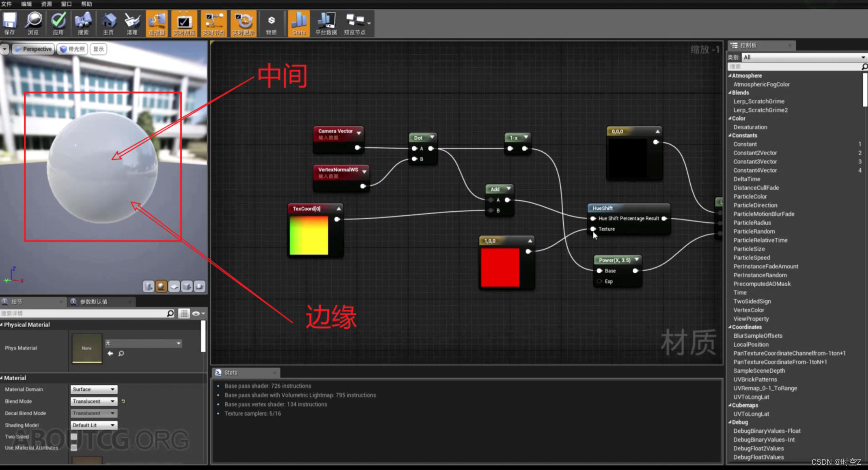This screenshot has width=868, height=470.
Task: Click the Show (显示) viewport button
Action: pyautogui.click(x=98, y=49)
